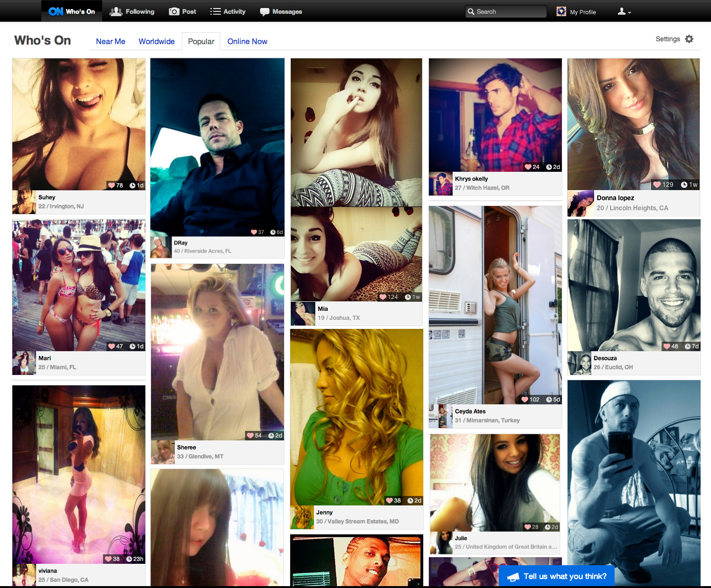The image size is (711, 588).
Task: Click the Search input field
Action: 506,11
